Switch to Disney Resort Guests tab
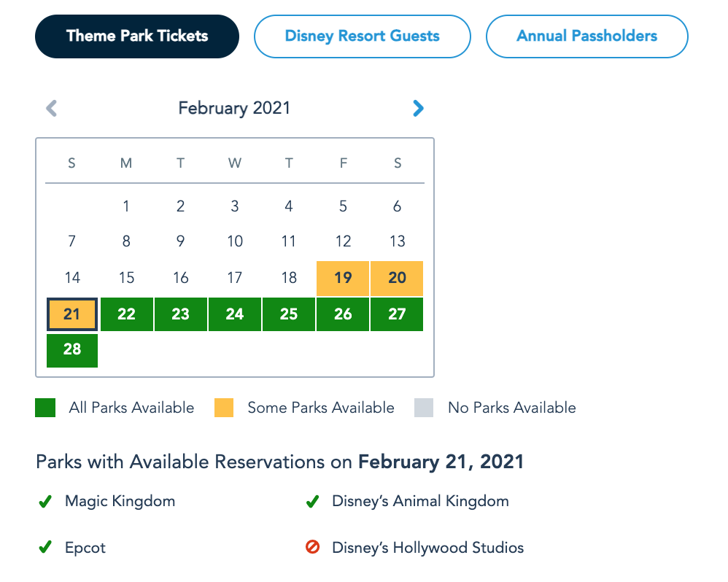The height and width of the screenshot is (582, 728). [x=362, y=36]
